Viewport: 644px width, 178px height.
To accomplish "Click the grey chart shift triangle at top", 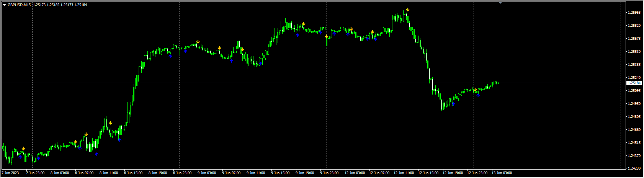I will pyautogui.click(x=500, y=3).
